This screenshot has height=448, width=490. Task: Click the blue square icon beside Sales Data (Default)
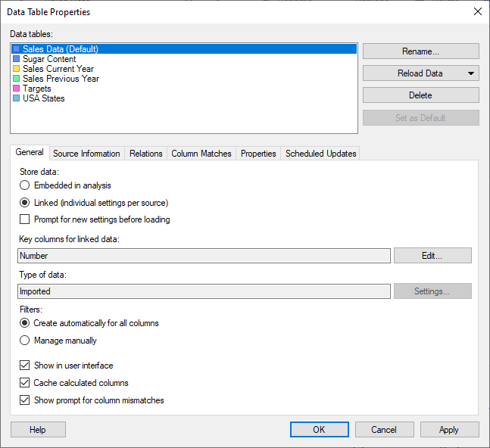(x=16, y=49)
